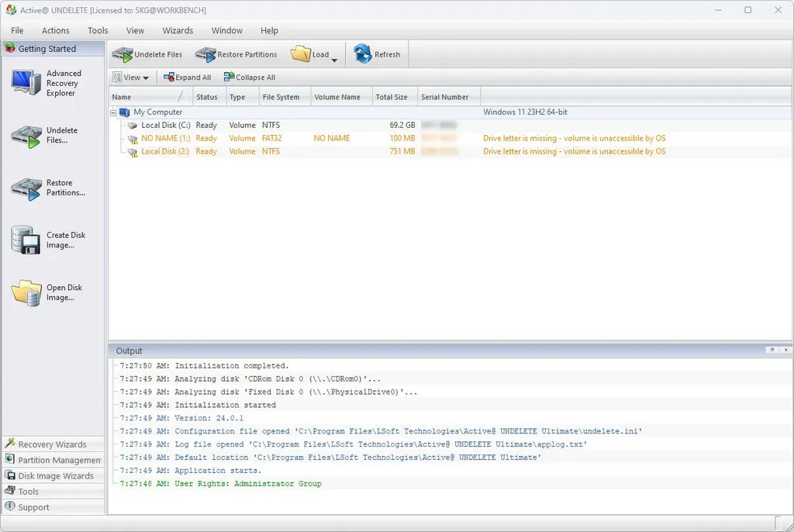Click the '69.2 GB' total size cell

(402, 125)
